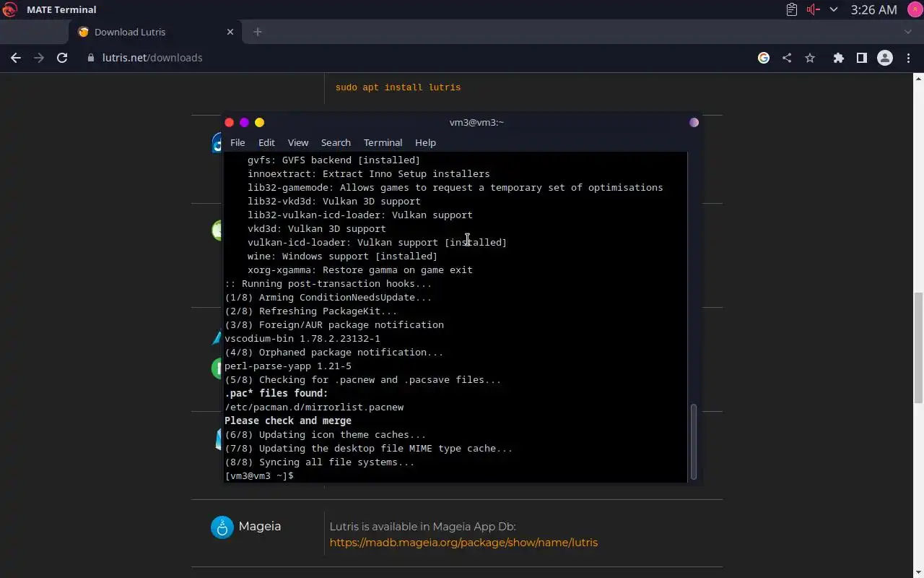Click the magenta terminal window button
Viewport: 924px width, 578px height.
click(244, 123)
